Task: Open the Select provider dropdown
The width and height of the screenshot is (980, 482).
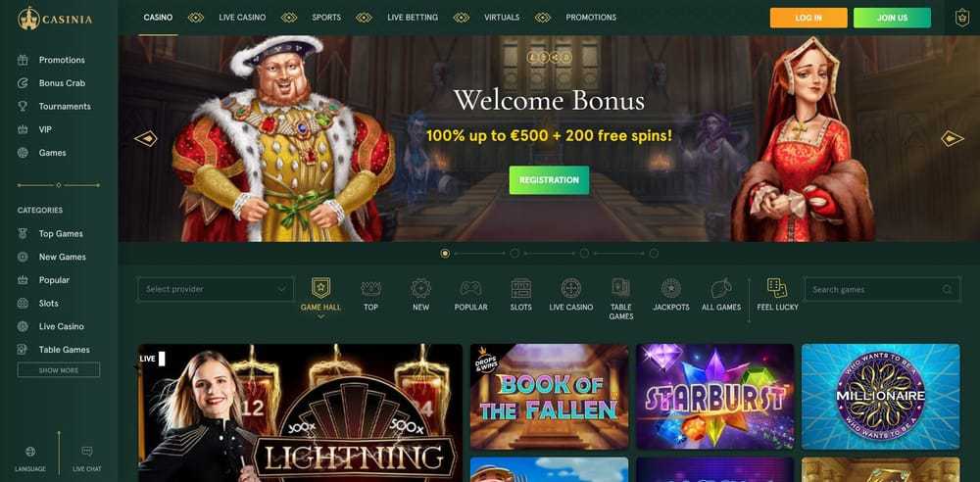Action: pos(216,289)
